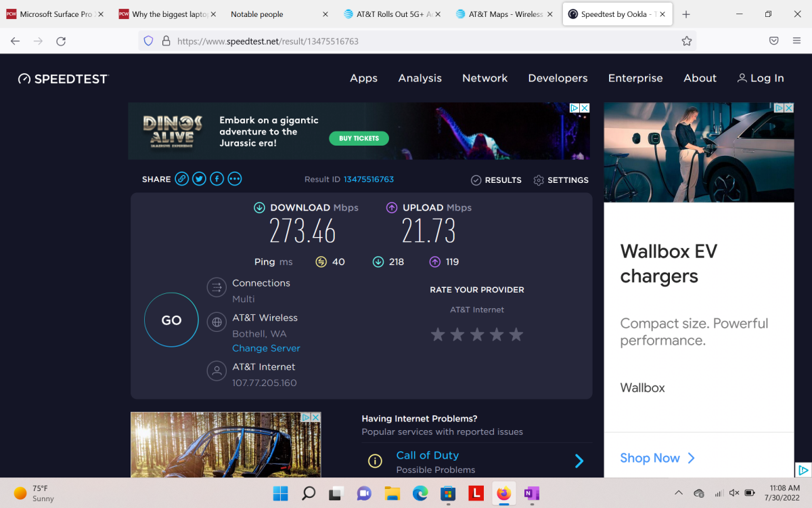View site security padlock info

click(166, 41)
